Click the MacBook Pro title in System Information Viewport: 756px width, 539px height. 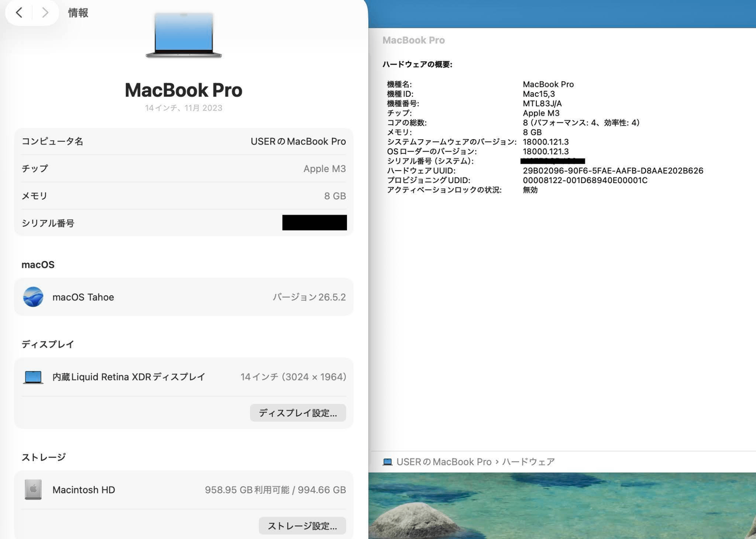tap(413, 40)
